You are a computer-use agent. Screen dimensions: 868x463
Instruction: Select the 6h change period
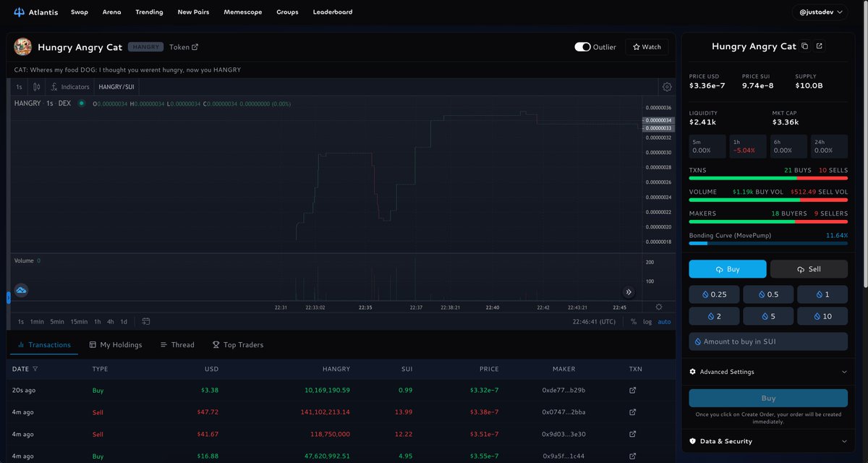[788, 146]
